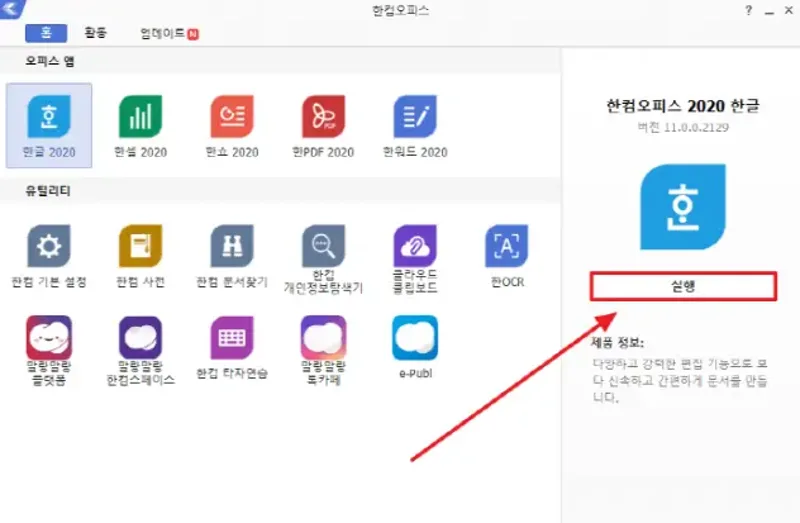Click the 오피스 앱 section header
The image size is (800, 523).
pyautogui.click(x=50, y=61)
